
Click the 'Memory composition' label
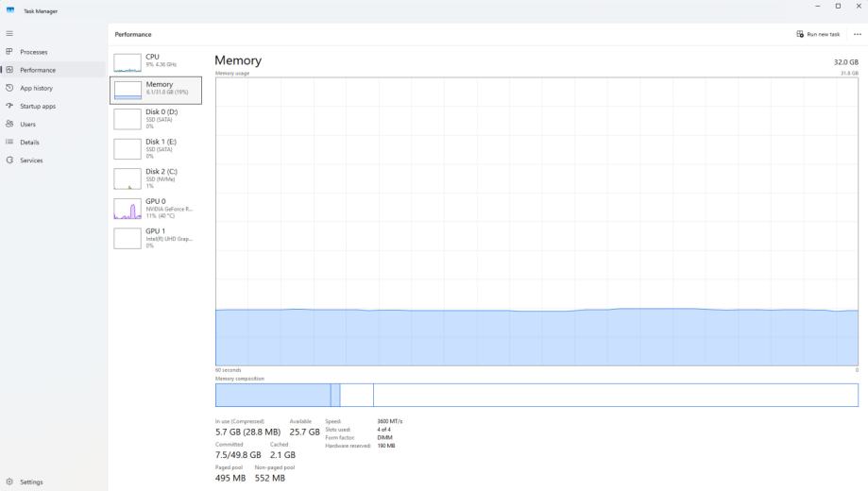pos(240,379)
